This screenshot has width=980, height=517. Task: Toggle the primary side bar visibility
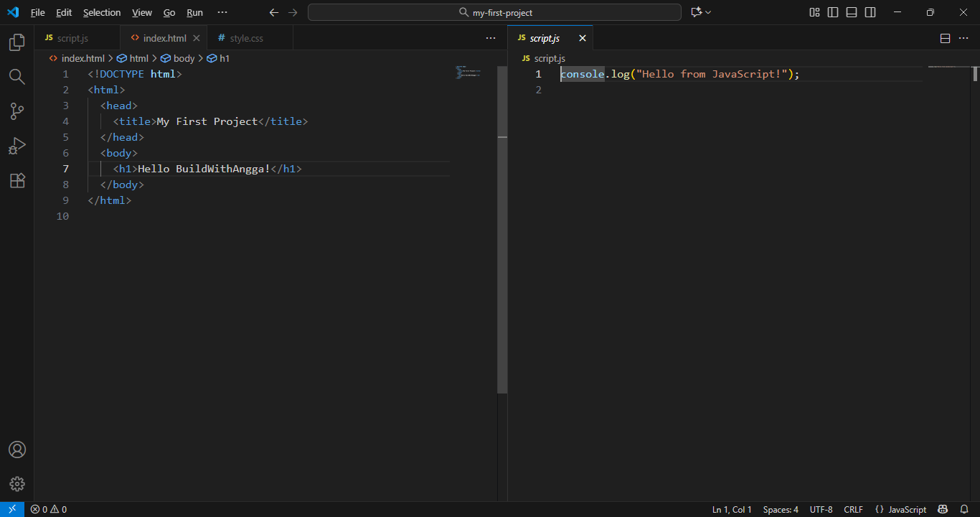click(833, 12)
